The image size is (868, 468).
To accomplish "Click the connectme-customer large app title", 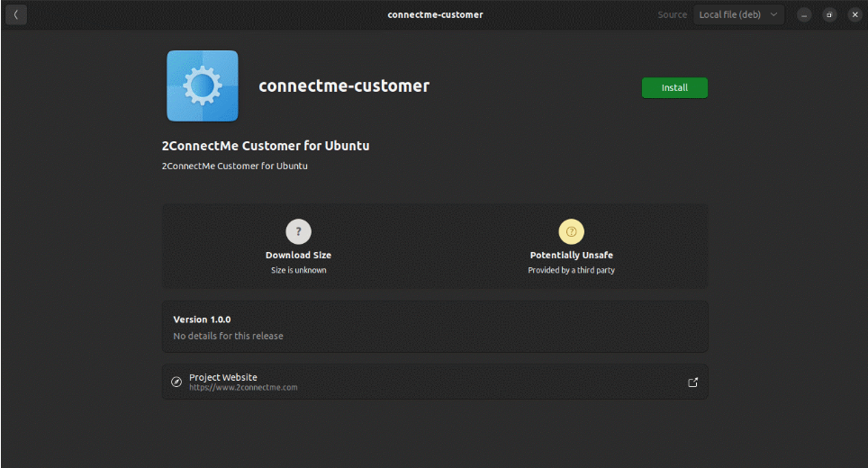I will click(x=344, y=85).
